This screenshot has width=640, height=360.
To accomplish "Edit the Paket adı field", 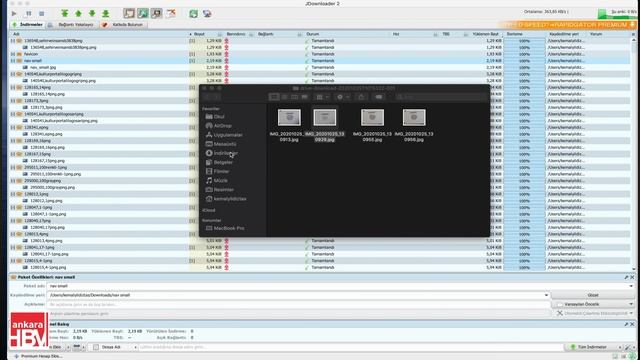I will tap(339, 286).
